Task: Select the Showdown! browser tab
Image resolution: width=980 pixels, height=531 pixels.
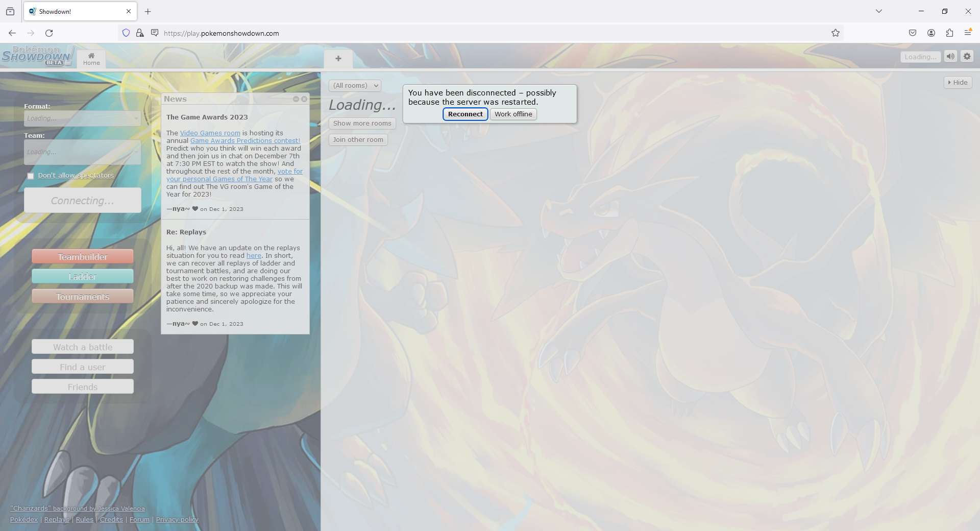Action: [x=77, y=11]
